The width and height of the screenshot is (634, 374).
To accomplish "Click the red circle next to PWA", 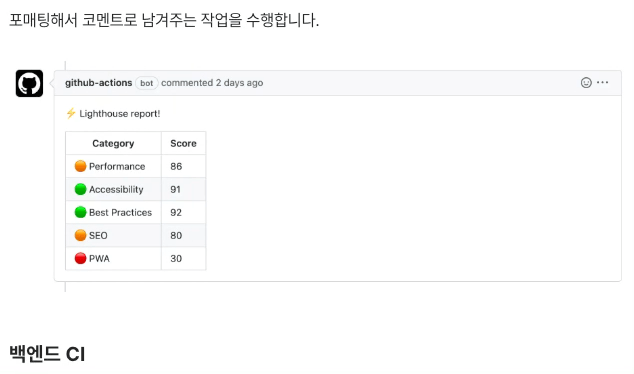I will coord(80,258).
